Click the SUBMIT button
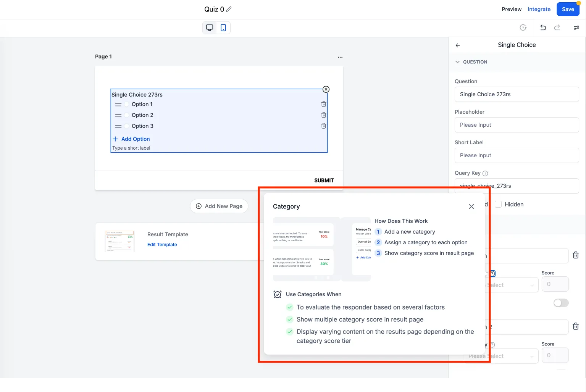 (x=324, y=181)
